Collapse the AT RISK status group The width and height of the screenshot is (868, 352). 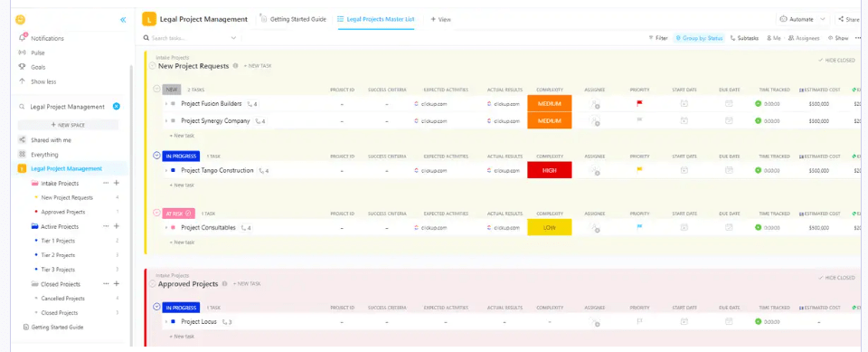pos(156,213)
